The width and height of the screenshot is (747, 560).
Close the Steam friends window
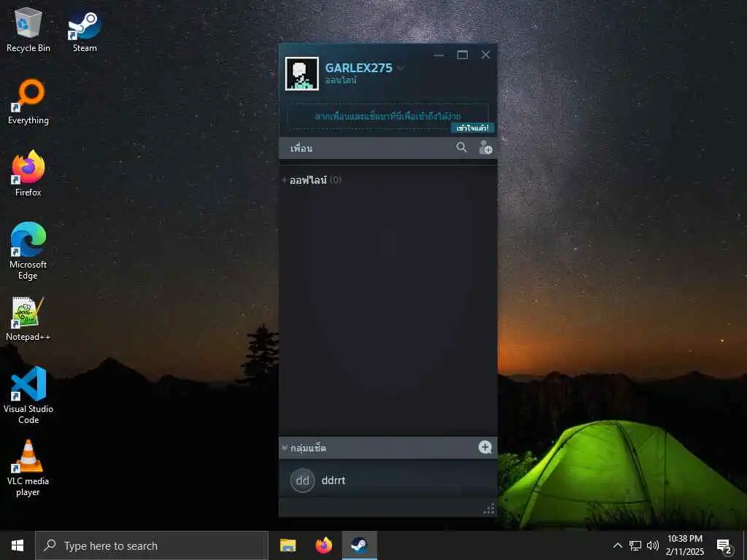pyautogui.click(x=485, y=55)
